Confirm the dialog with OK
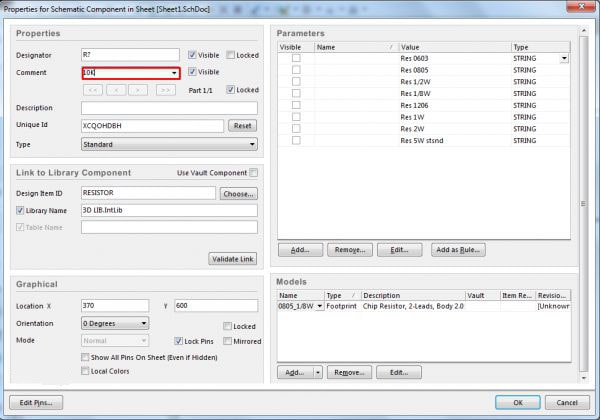 coord(518,402)
